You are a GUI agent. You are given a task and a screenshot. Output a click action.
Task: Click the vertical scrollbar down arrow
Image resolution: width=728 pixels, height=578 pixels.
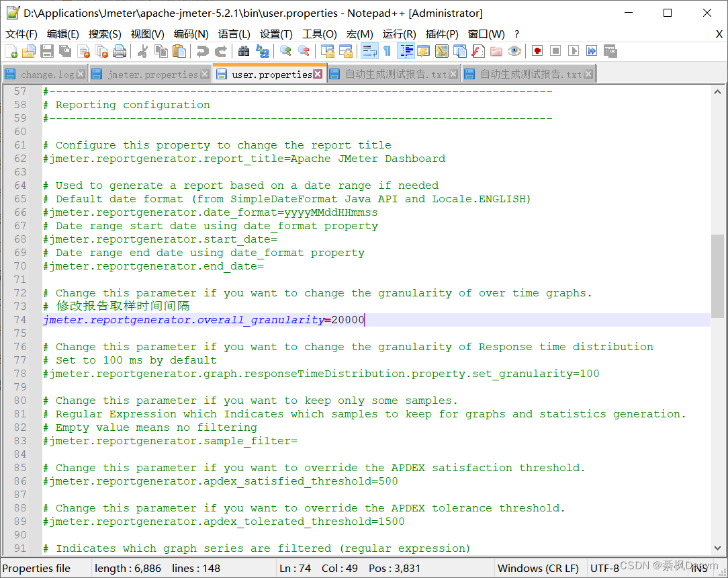[x=717, y=548]
